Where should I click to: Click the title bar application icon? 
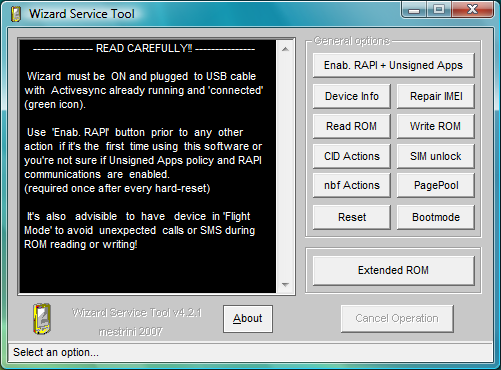point(16,14)
